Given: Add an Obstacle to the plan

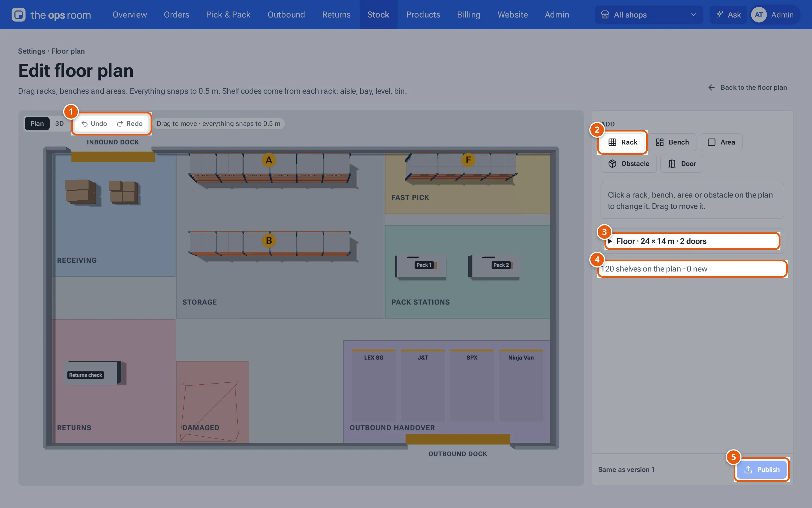Looking at the screenshot, I should (628, 164).
